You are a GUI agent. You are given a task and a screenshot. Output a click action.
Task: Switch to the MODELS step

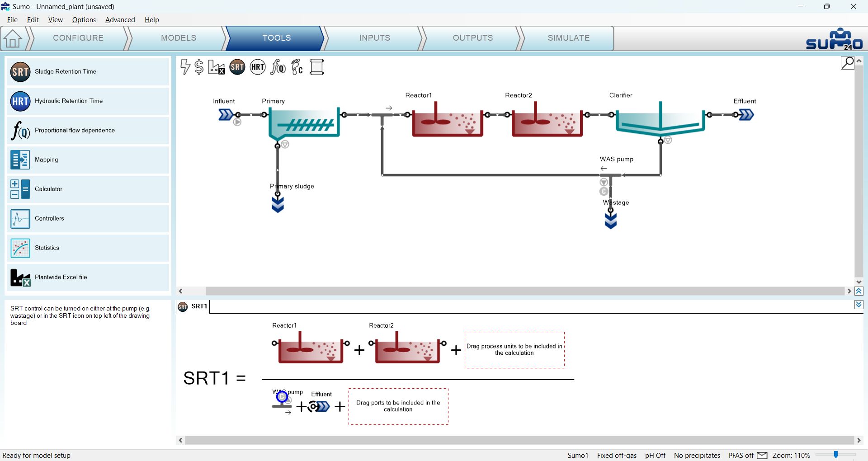[x=179, y=38]
